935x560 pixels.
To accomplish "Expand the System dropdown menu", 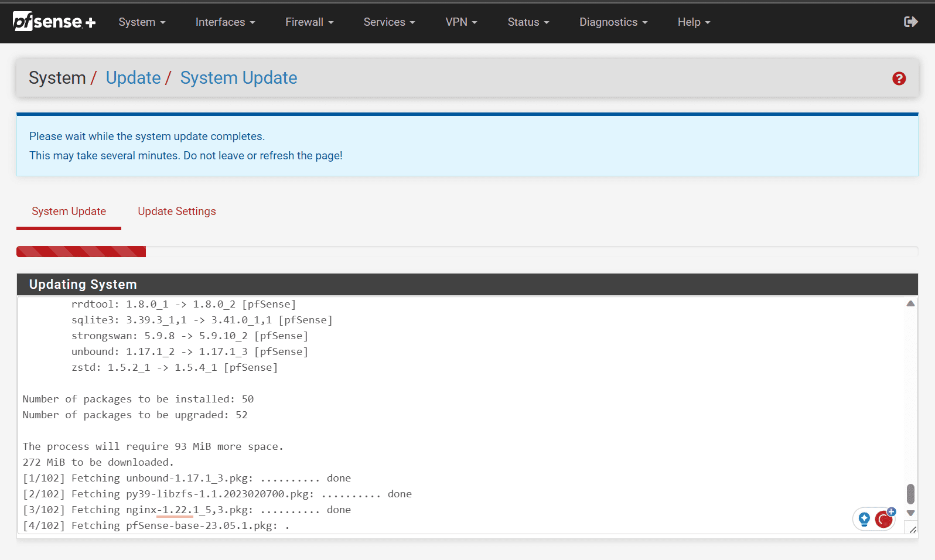I will [142, 22].
